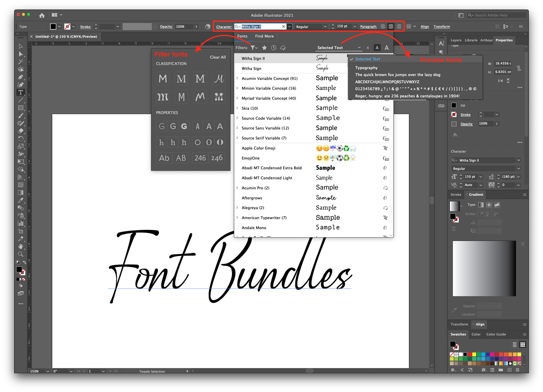Select the Magic Wand tool

[x=21, y=62]
